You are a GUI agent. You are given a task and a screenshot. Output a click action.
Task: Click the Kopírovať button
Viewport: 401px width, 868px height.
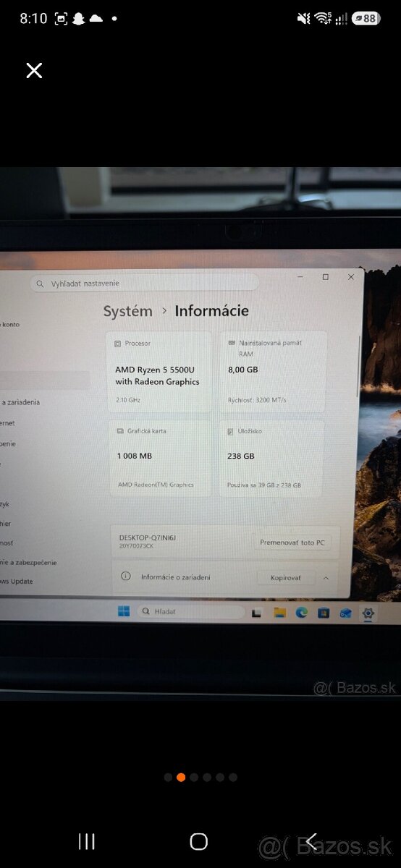(287, 578)
